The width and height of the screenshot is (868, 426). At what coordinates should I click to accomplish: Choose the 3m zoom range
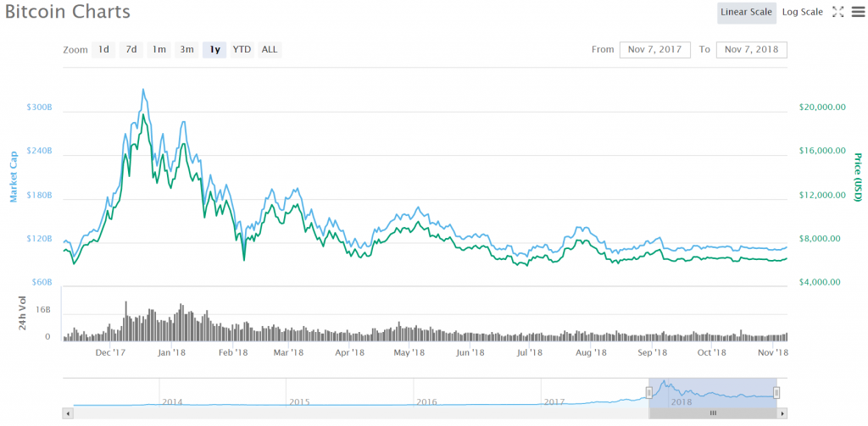[x=186, y=49]
